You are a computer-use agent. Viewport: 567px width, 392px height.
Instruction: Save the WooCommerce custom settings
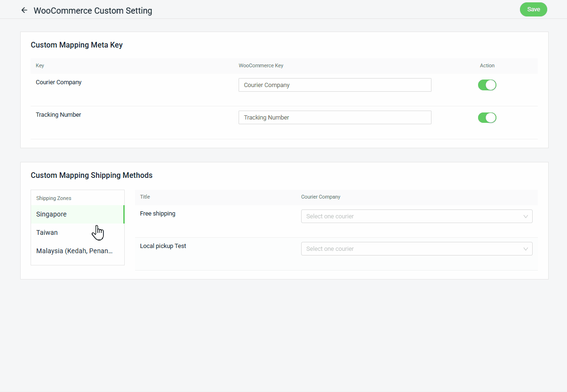pyautogui.click(x=533, y=9)
